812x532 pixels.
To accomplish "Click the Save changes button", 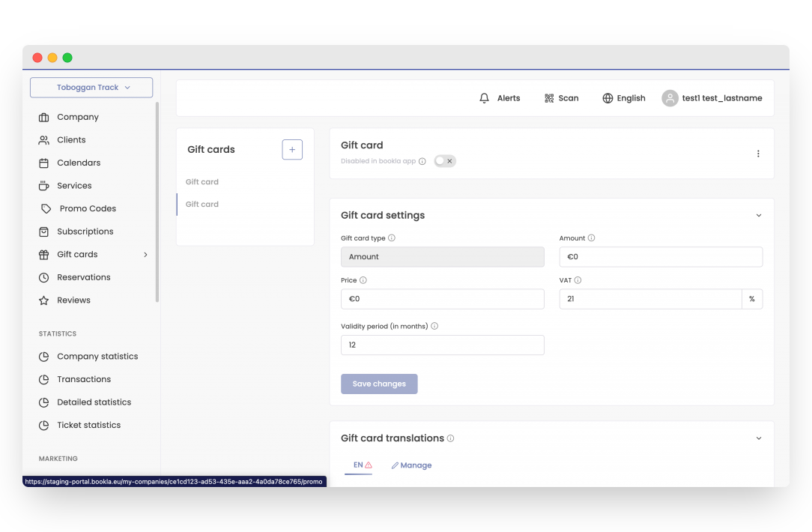I will pos(379,383).
